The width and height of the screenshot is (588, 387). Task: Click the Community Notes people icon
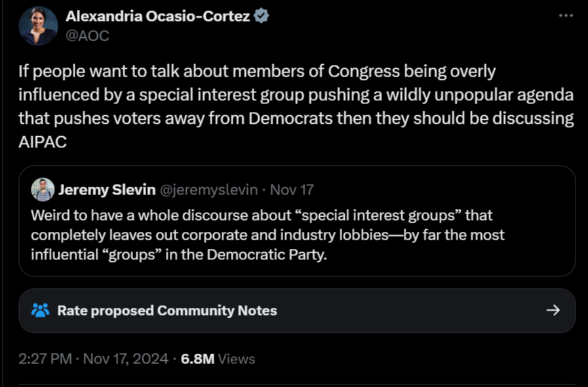41,310
